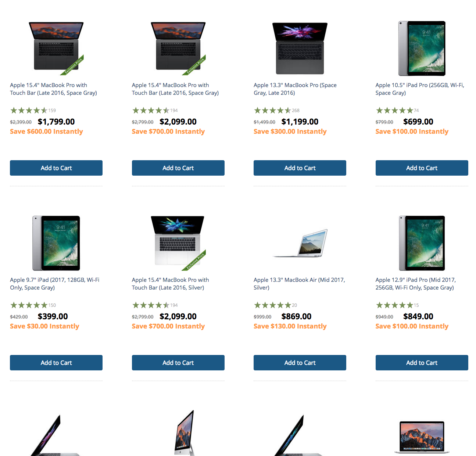This screenshot has height=456, width=476.
Task: Add 9.7" iPad 2017 to cart
Action: click(56, 363)
